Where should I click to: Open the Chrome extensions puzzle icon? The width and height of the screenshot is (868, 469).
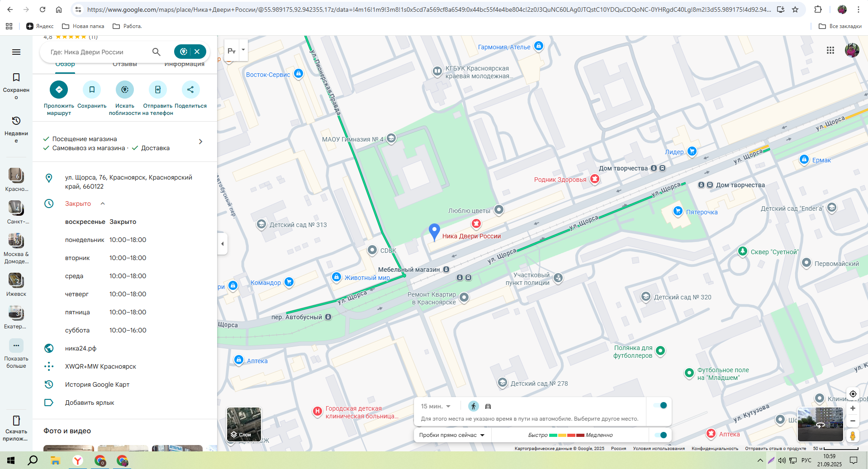click(818, 9)
